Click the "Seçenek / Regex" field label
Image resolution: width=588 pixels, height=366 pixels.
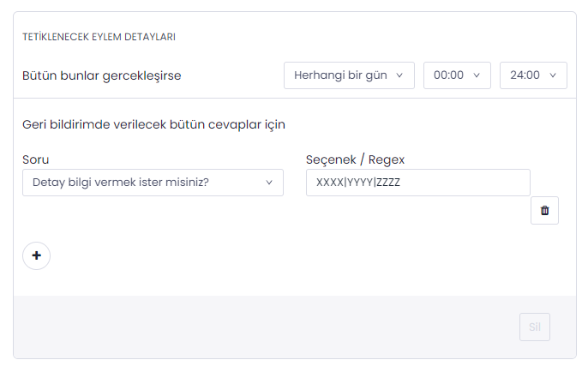point(355,159)
